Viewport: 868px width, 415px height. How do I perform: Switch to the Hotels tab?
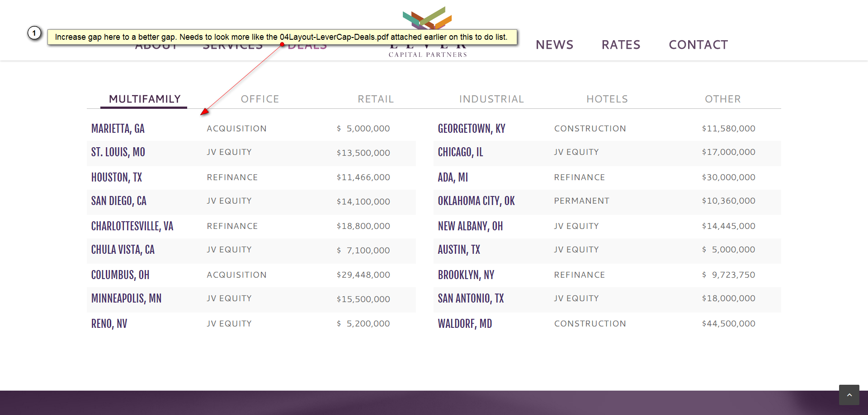tap(607, 99)
